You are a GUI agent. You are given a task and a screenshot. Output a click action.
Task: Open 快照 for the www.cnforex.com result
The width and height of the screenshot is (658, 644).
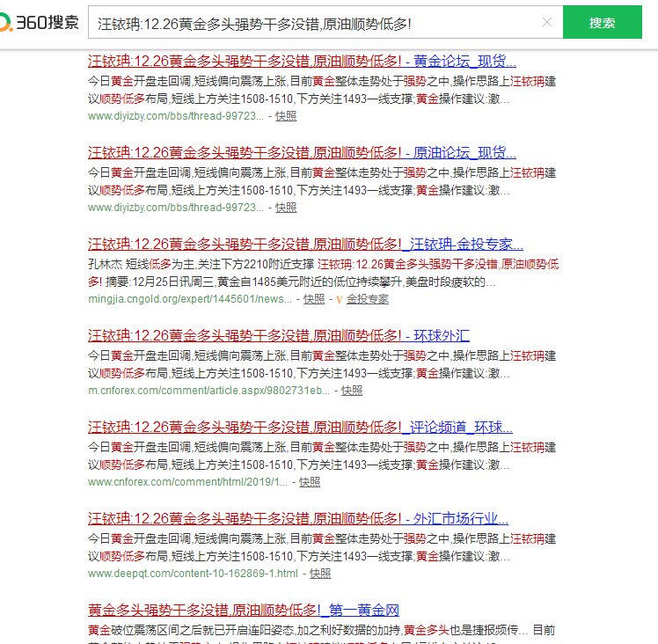click(310, 482)
